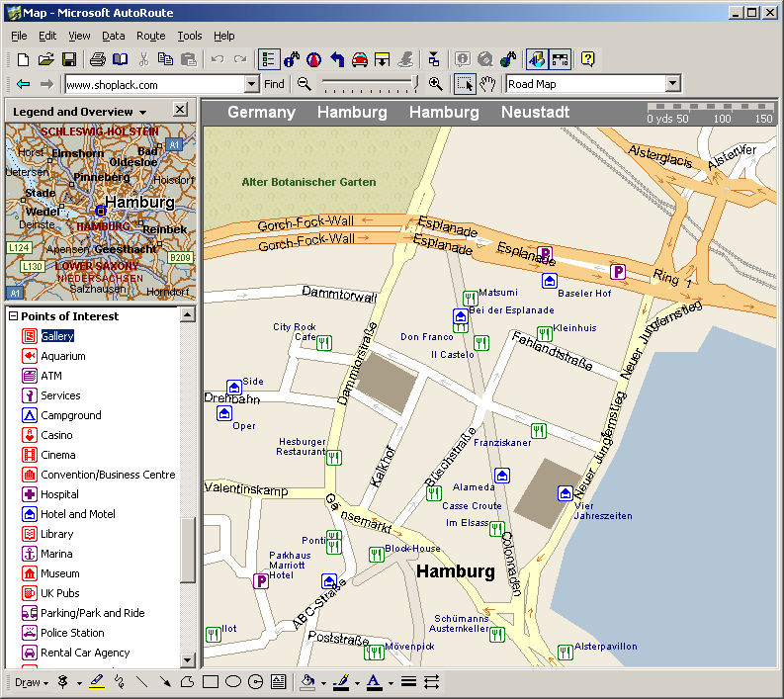Click the overview map thumbnail

pyautogui.click(x=101, y=212)
